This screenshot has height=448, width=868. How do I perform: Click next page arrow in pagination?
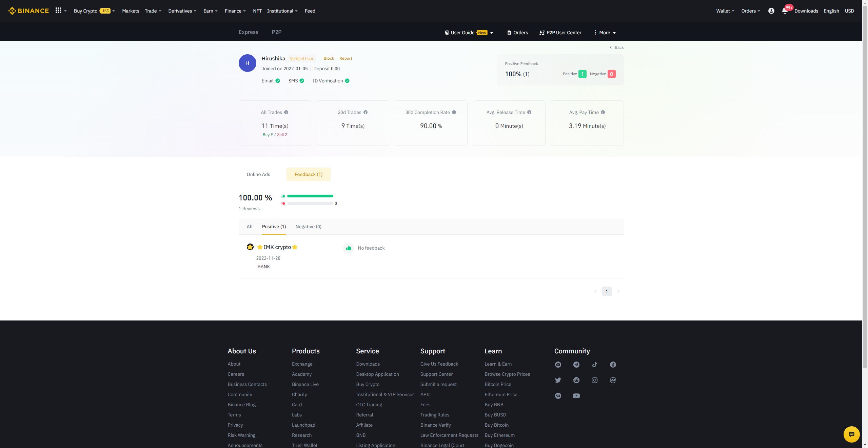618,291
